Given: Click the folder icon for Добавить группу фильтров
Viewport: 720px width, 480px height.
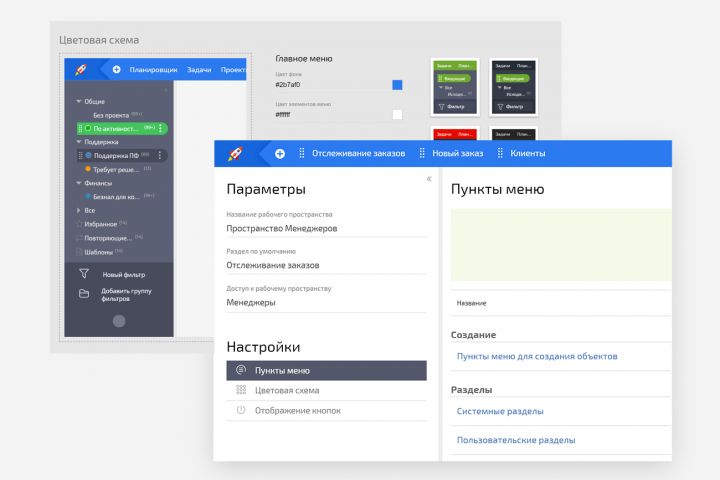Looking at the screenshot, I should [84, 294].
